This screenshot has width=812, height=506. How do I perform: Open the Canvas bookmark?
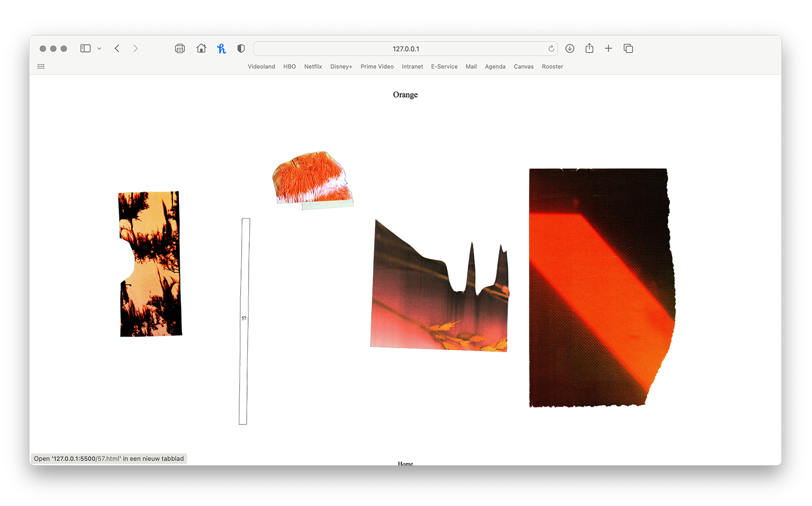click(x=524, y=66)
